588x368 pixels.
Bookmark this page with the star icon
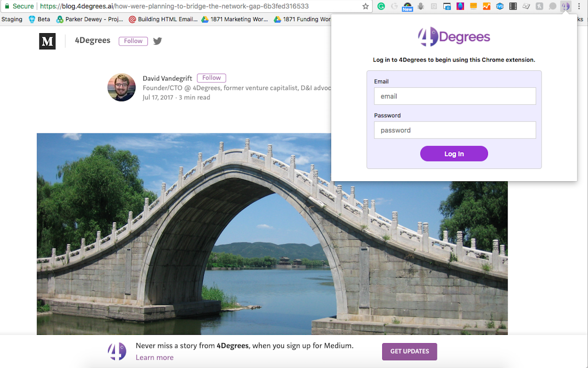coord(366,6)
